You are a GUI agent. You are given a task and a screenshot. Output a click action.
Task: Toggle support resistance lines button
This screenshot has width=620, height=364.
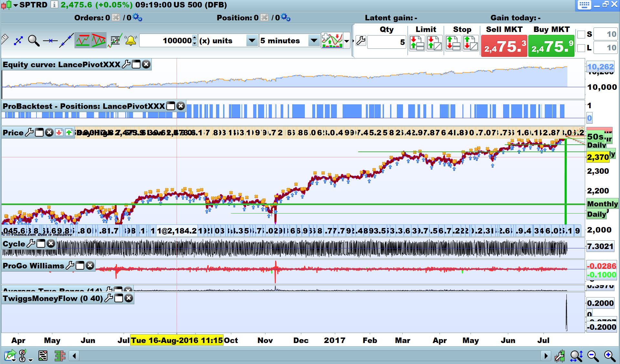tap(83, 41)
